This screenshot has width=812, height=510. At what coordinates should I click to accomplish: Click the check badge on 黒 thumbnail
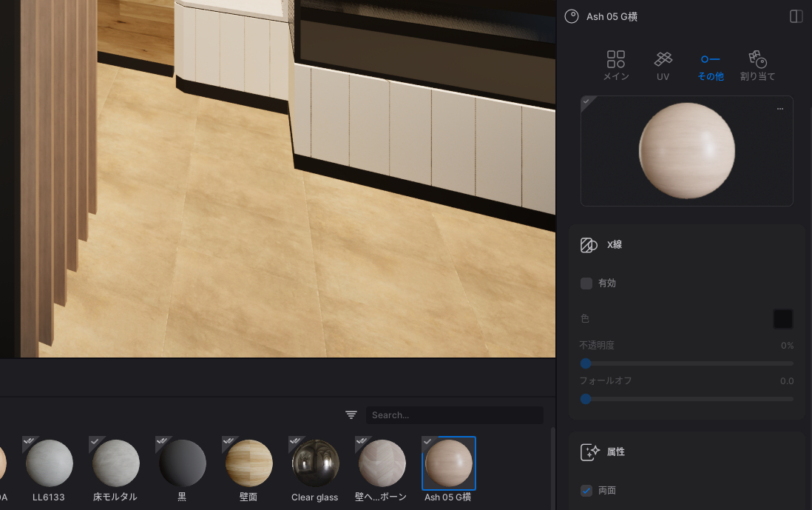[161, 442]
